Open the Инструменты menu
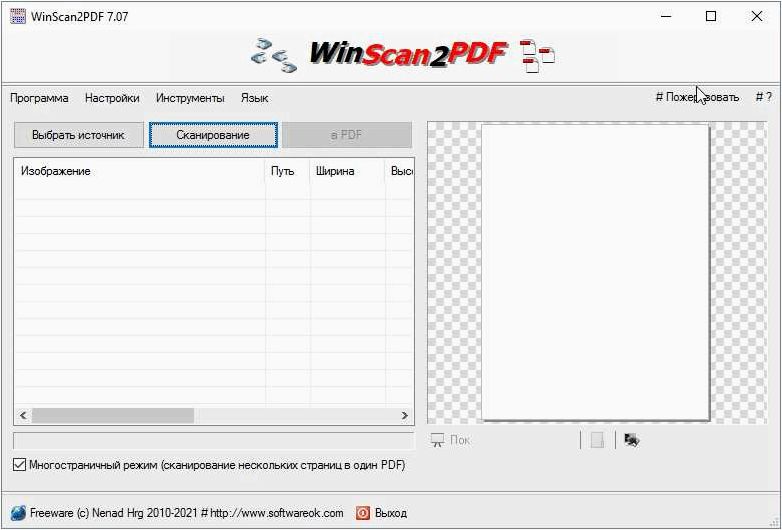 (x=190, y=98)
